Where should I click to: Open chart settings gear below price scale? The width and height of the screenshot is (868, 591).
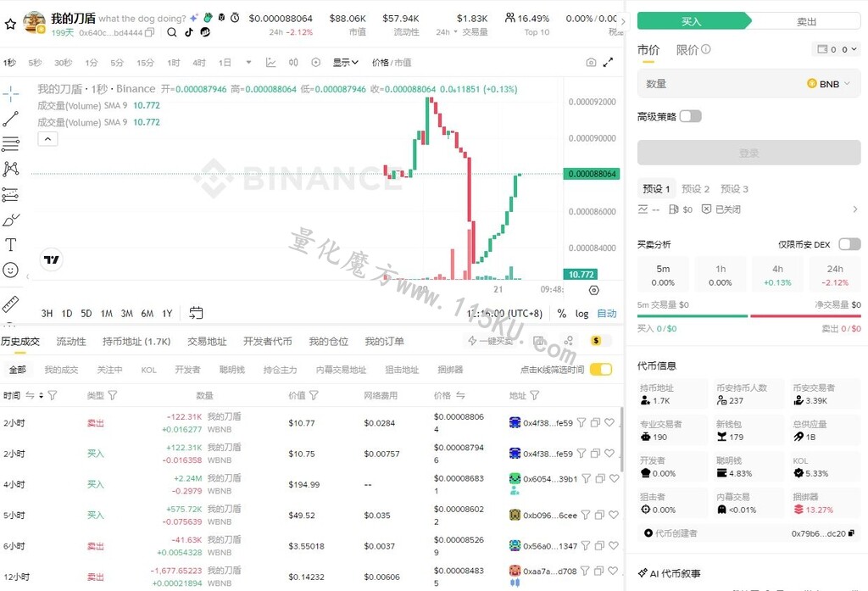click(x=594, y=290)
